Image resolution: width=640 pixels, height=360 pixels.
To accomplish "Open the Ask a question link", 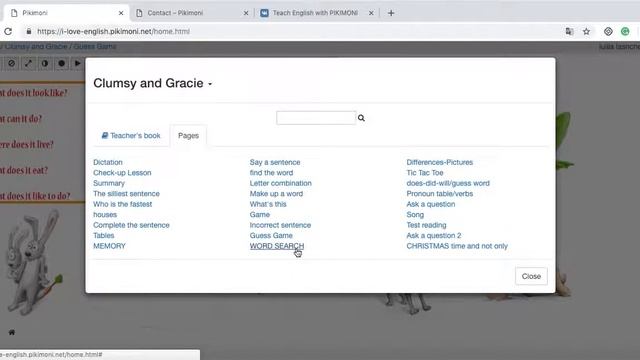I will point(431,204).
